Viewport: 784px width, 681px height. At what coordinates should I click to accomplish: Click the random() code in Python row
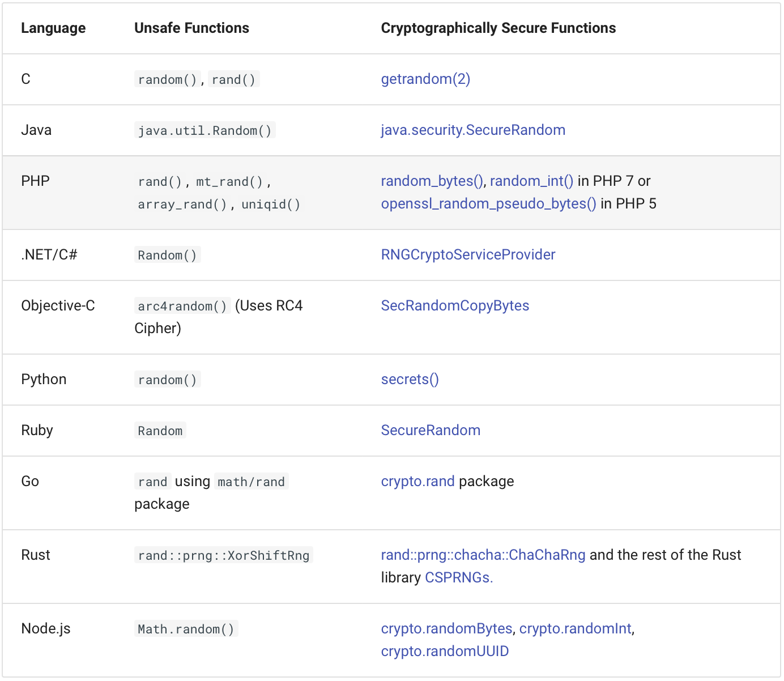click(x=168, y=380)
